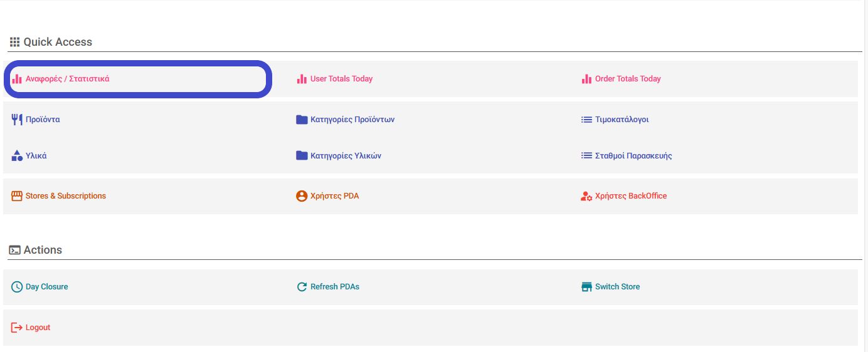Viewport: 868px width, 352px height.
Task: Click the clock icon beside Day Closure
Action: pyautogui.click(x=17, y=287)
